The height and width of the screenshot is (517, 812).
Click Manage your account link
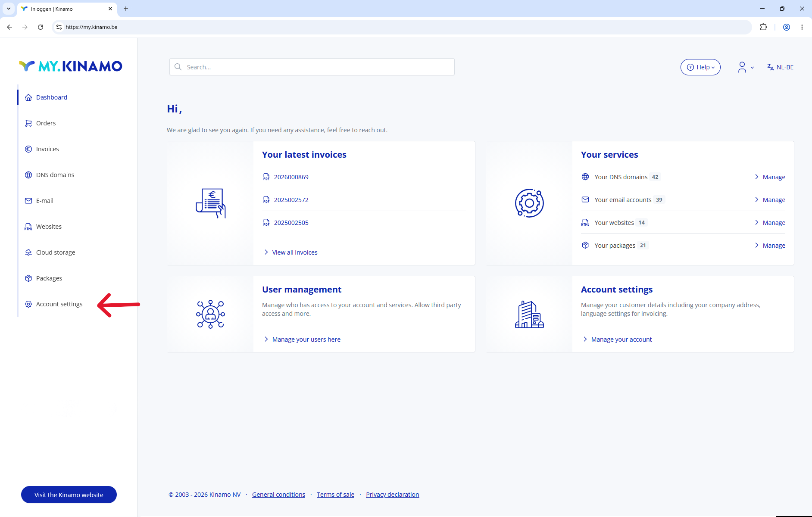point(617,339)
